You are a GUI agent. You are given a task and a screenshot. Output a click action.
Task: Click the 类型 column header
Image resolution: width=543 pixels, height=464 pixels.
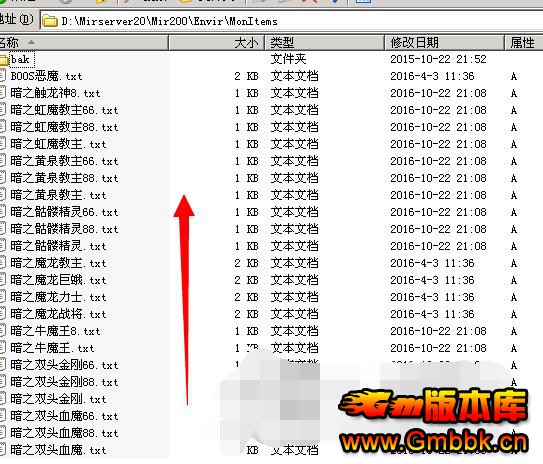[x=325, y=43]
